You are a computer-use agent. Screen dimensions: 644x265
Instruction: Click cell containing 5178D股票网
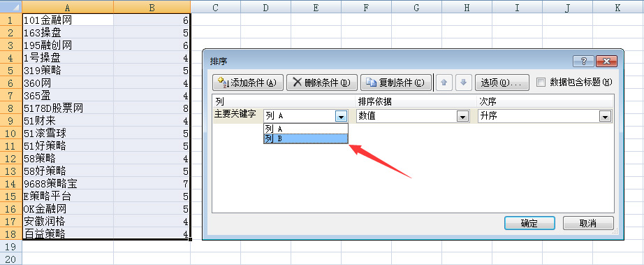tap(68, 108)
